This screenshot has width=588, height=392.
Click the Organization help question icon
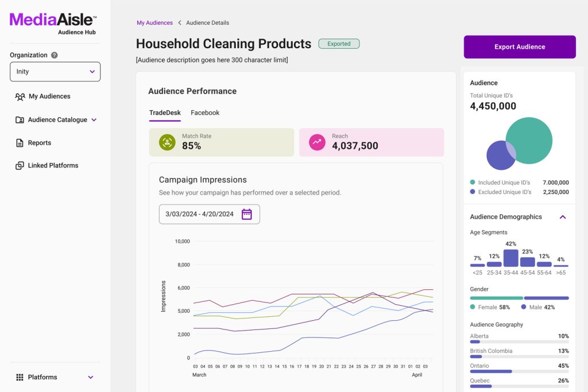55,55
